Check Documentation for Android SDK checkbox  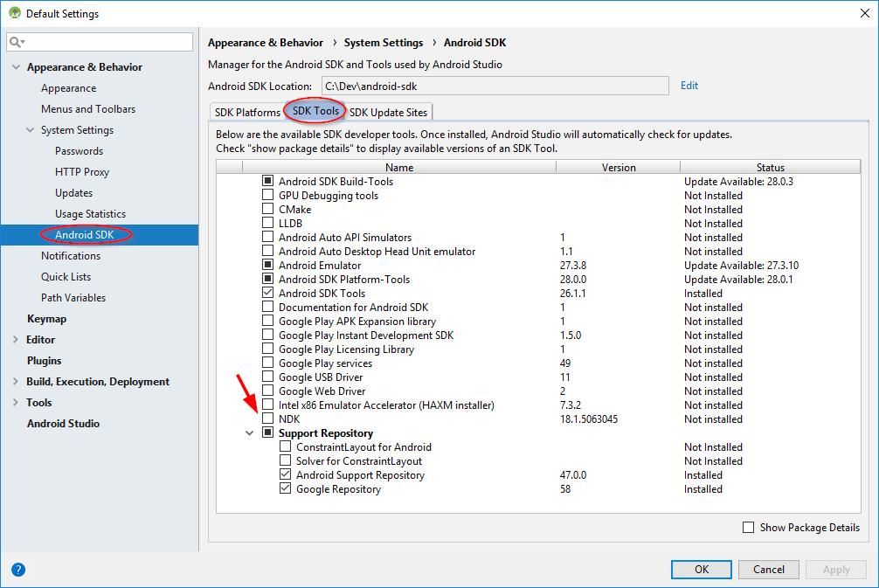(x=267, y=307)
